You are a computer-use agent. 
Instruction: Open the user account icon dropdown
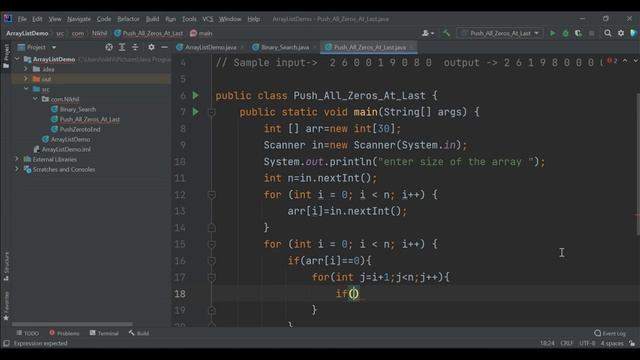click(428, 33)
